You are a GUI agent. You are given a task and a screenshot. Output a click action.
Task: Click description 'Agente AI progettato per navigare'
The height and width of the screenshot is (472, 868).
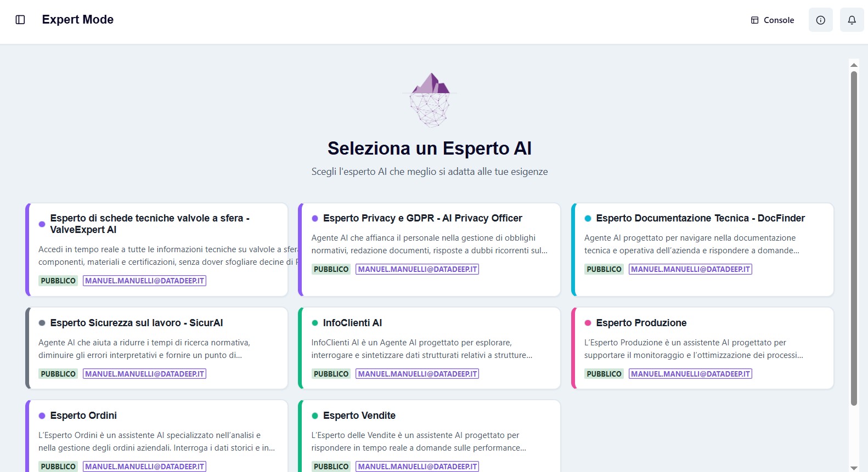[x=692, y=244]
